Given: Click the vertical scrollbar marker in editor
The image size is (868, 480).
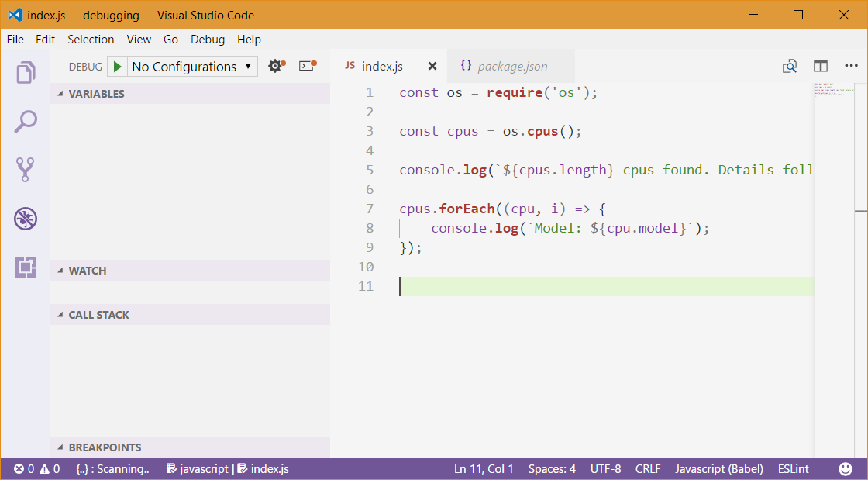Looking at the screenshot, I should [861, 211].
